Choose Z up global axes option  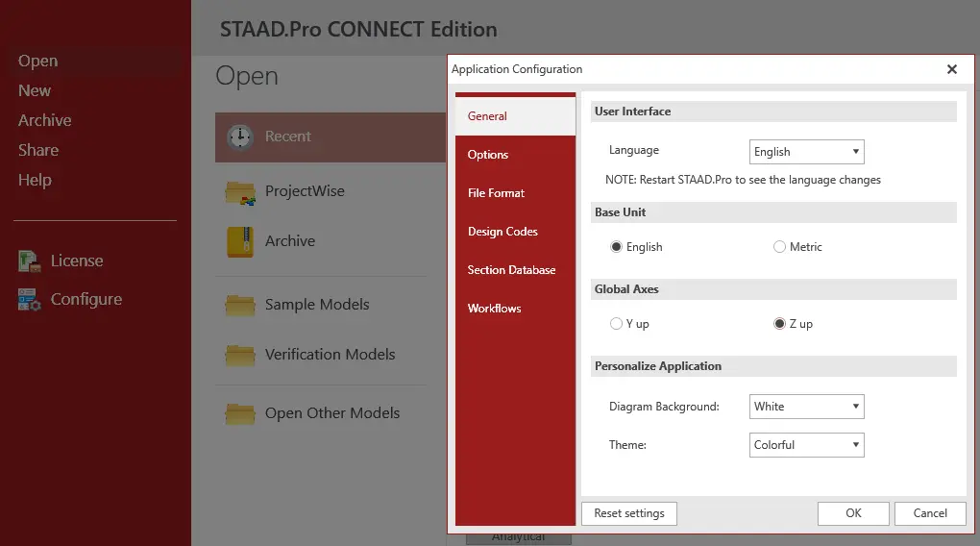pos(779,324)
